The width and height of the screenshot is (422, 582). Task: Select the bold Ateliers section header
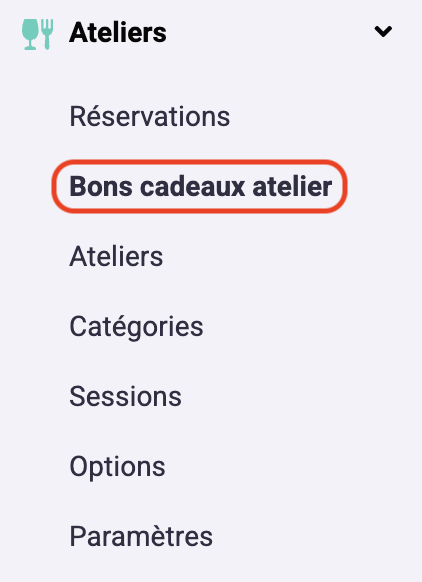pyautogui.click(x=118, y=33)
